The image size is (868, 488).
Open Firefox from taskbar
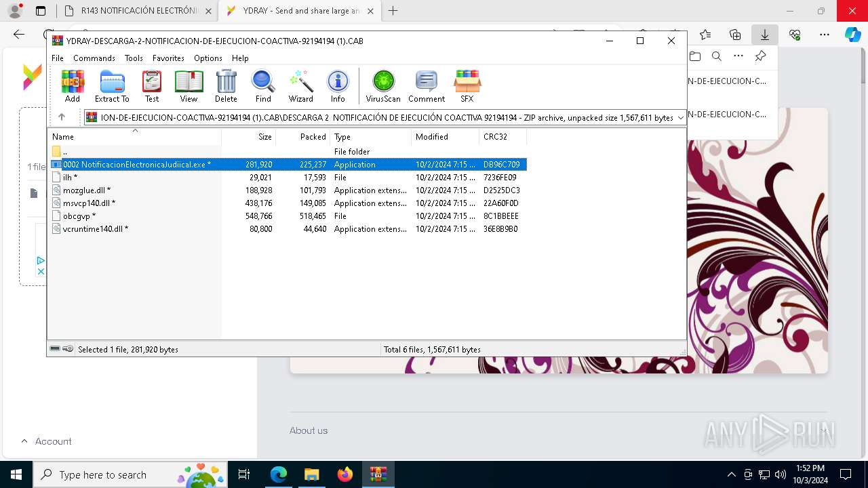click(345, 474)
